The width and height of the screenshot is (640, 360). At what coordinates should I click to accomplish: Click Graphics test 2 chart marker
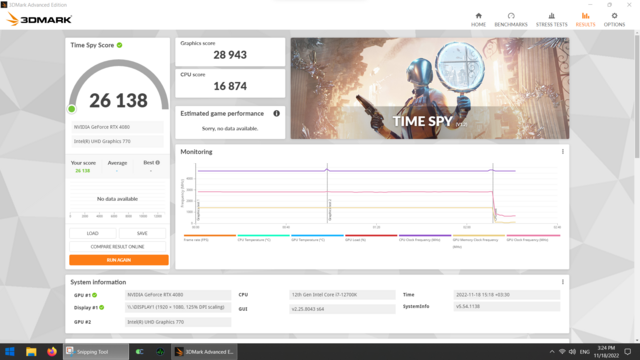click(330, 210)
